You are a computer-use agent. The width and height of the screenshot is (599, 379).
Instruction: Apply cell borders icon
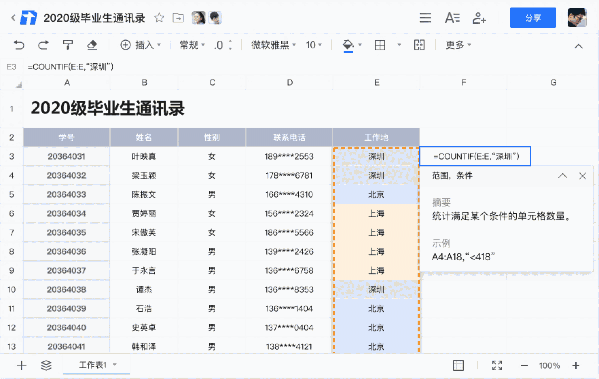point(380,45)
